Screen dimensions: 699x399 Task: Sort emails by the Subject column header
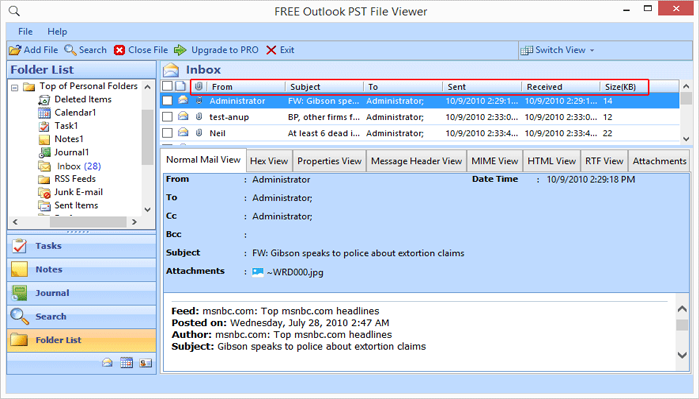click(x=325, y=86)
